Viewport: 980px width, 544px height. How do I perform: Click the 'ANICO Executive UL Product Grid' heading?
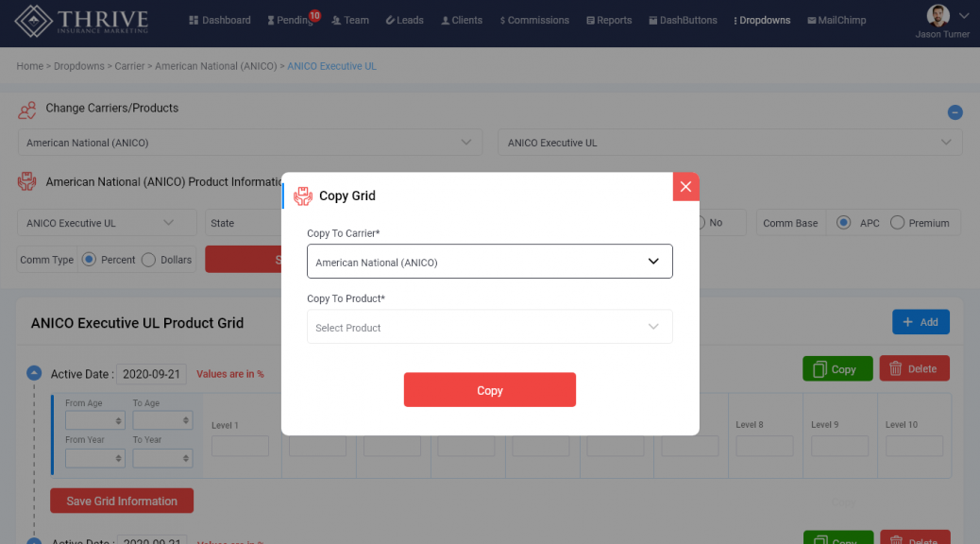pos(138,323)
